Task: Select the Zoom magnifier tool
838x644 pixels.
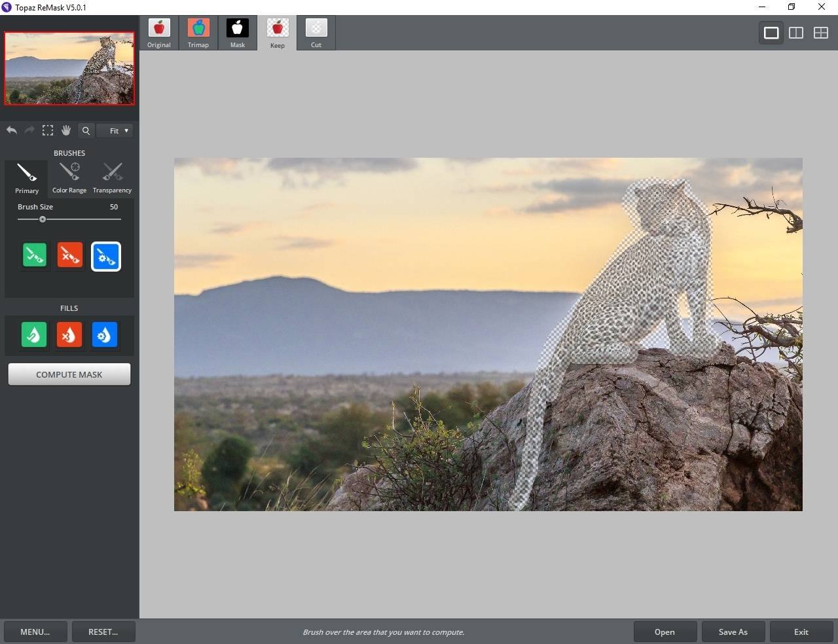Action: click(86, 130)
